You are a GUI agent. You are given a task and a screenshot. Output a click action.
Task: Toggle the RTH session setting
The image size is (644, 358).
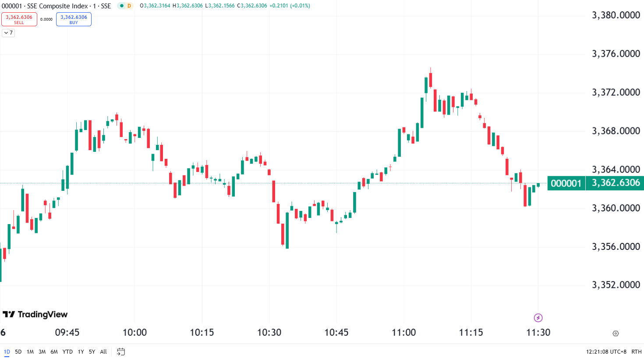[x=636, y=351]
